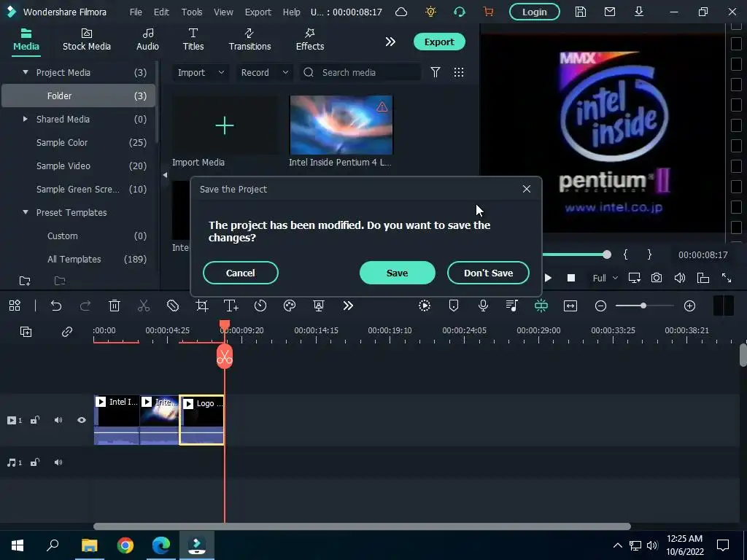The height and width of the screenshot is (560, 747).
Task: Open the File menu
Action: point(136,12)
